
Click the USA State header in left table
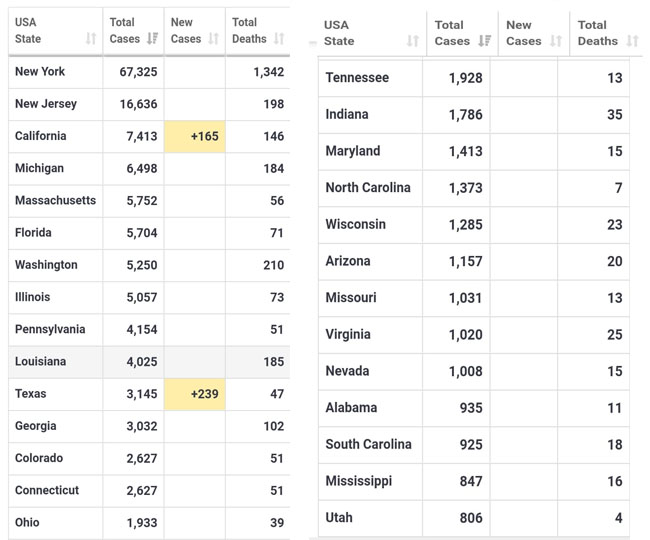28,30
